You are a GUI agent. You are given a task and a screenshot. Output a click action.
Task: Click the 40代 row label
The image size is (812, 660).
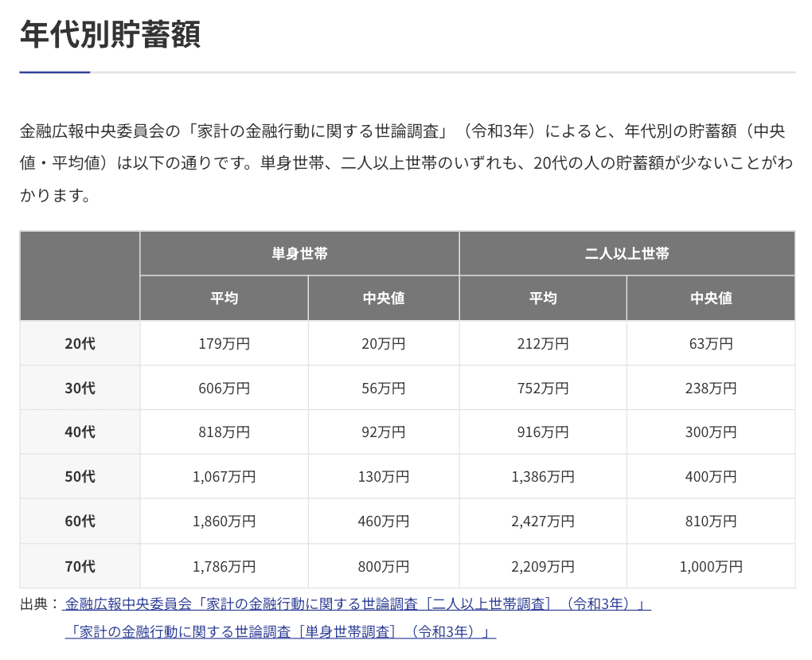click(x=80, y=432)
